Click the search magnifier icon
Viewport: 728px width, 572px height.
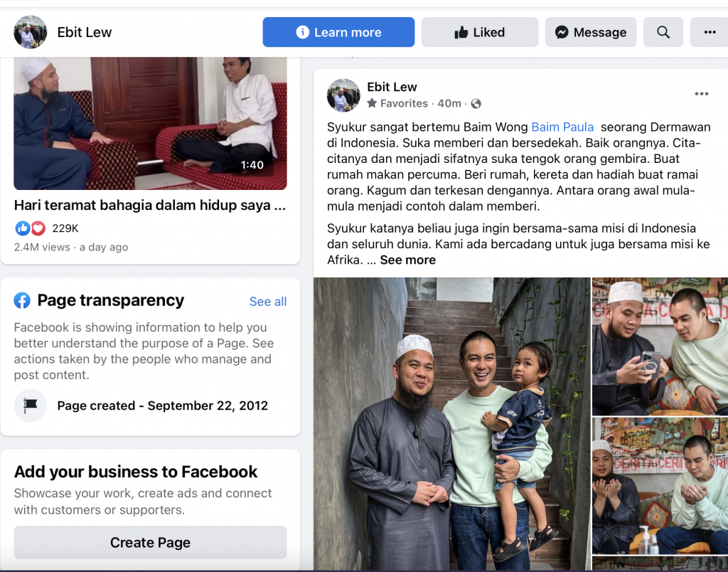click(663, 32)
